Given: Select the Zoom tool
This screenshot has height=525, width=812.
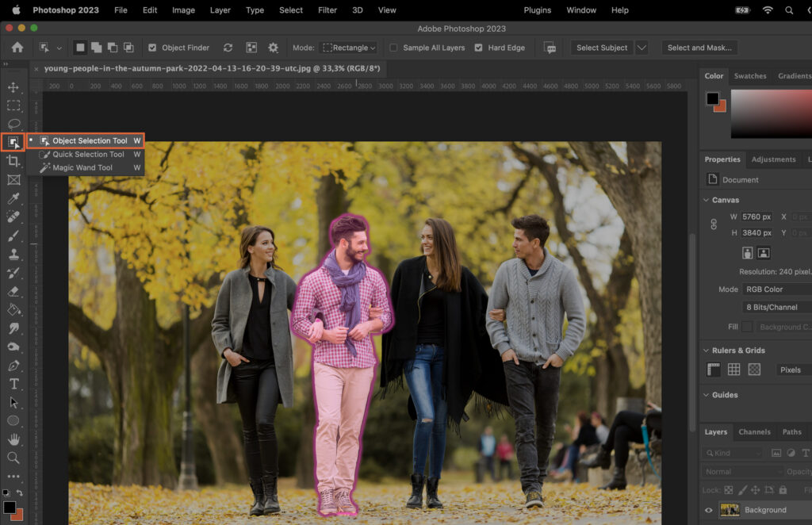Looking at the screenshot, I should click(x=13, y=458).
